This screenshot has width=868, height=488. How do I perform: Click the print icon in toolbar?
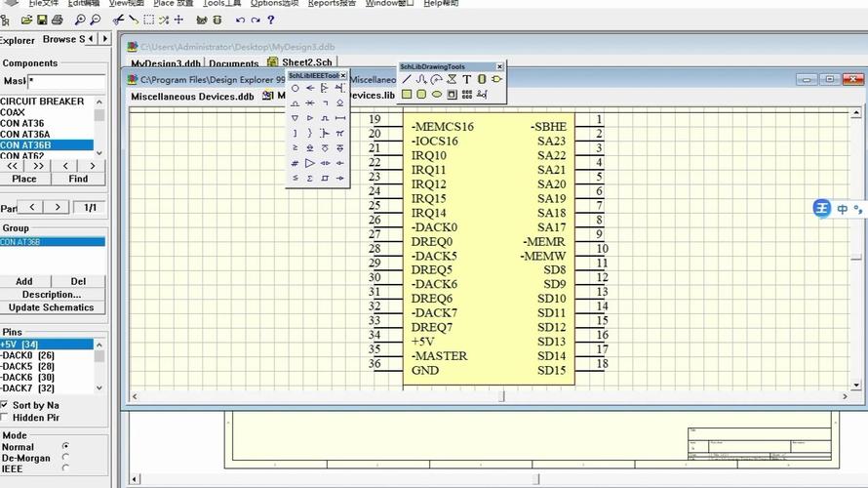58,20
